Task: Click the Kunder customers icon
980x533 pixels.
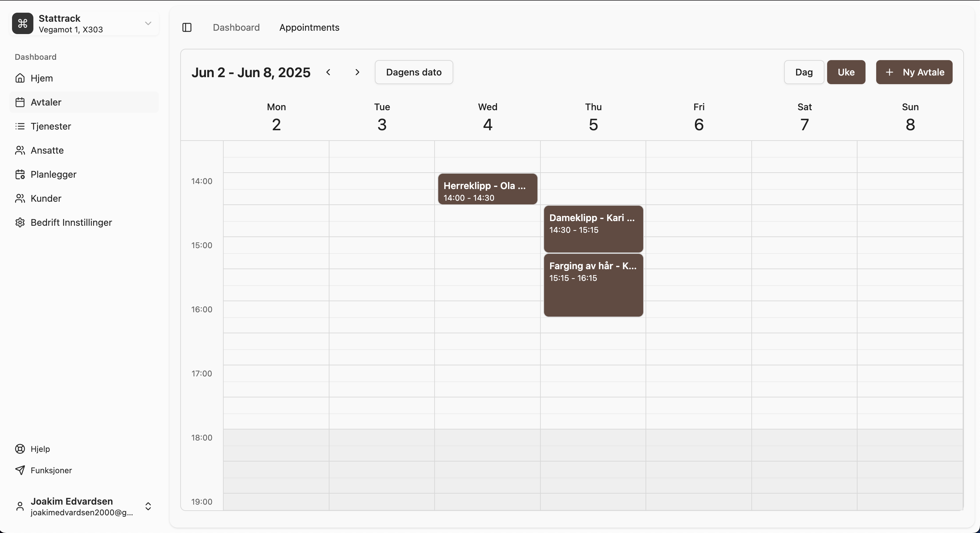Action: [20, 198]
